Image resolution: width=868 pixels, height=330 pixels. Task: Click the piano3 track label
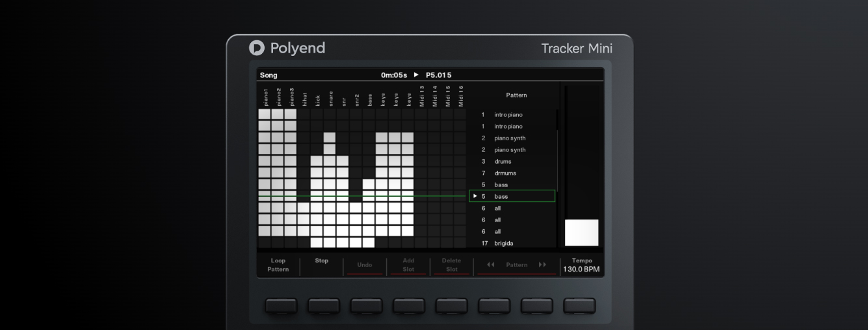tap(291, 97)
